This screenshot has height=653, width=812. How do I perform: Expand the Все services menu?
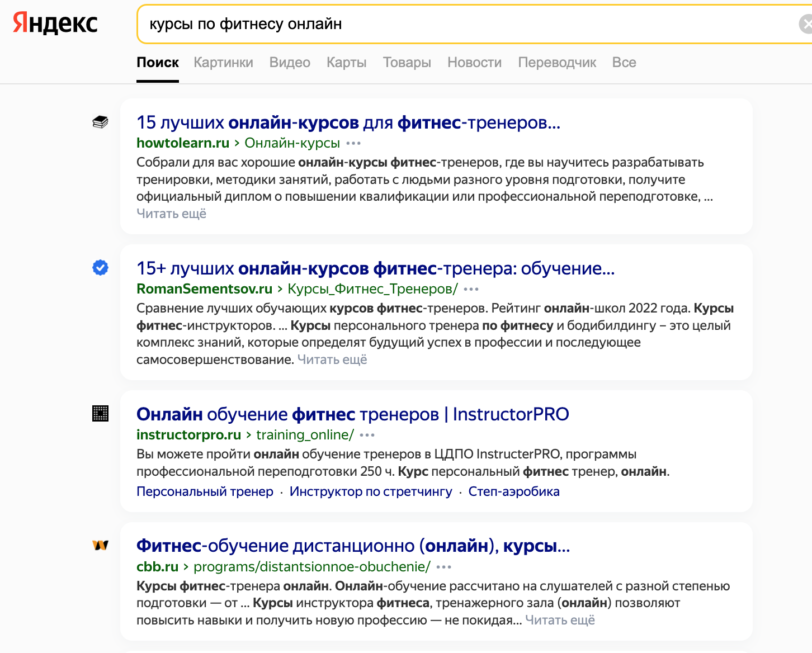coord(624,63)
